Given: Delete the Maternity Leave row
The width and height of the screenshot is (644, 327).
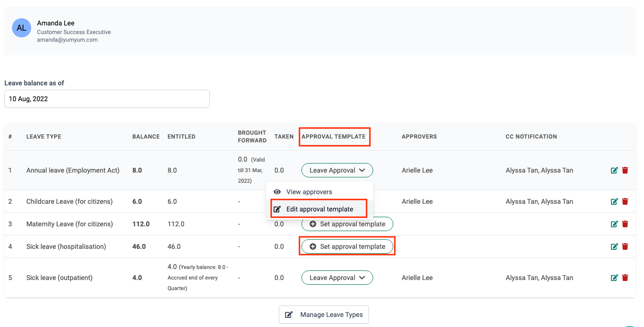Looking at the screenshot, I should tap(625, 224).
